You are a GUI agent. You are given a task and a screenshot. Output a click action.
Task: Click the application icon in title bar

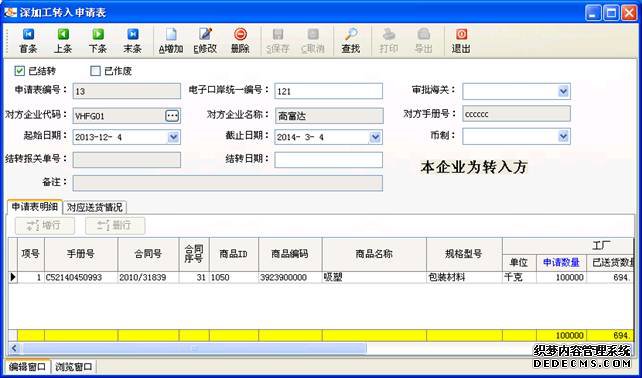click(x=10, y=12)
